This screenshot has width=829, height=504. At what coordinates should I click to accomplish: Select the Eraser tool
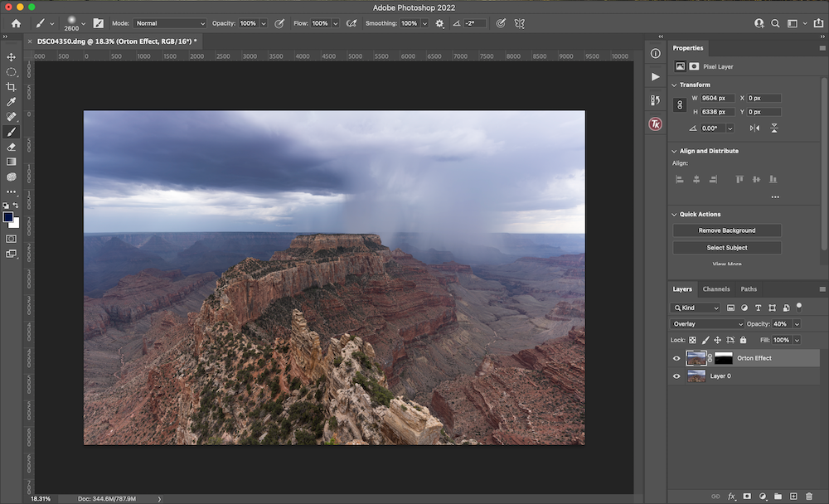[12, 147]
